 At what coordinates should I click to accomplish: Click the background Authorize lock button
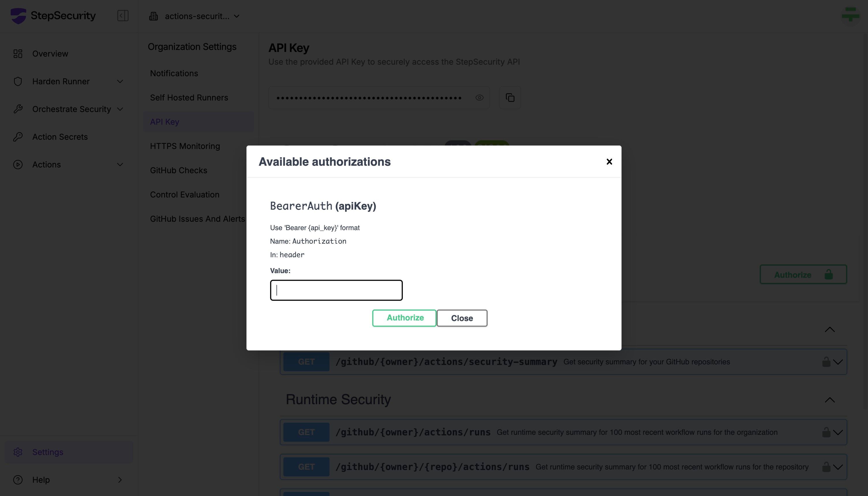pyautogui.click(x=803, y=274)
